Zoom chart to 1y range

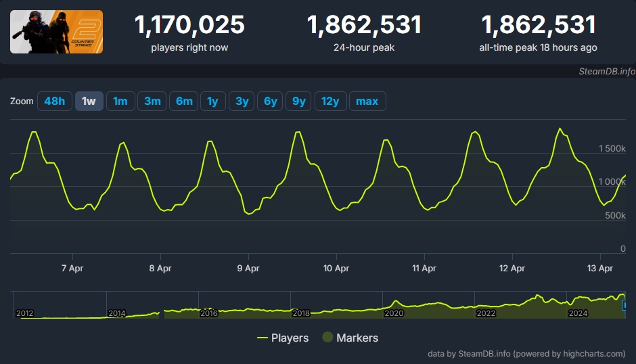212,101
